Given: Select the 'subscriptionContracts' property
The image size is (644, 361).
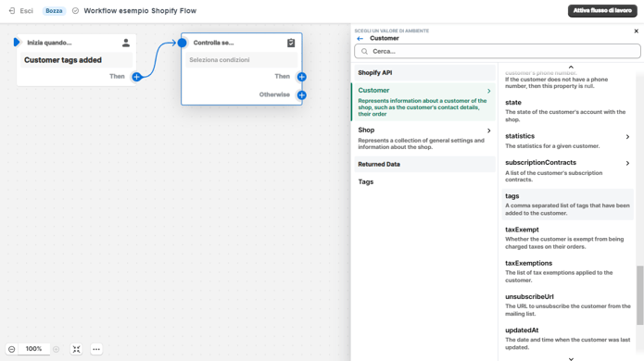Looking at the screenshot, I should coord(568,170).
